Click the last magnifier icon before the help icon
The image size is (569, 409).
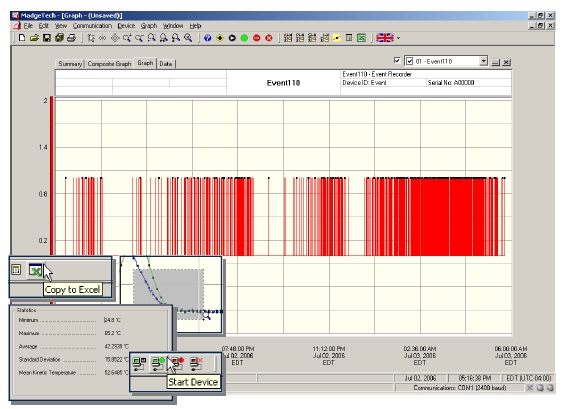[188, 38]
